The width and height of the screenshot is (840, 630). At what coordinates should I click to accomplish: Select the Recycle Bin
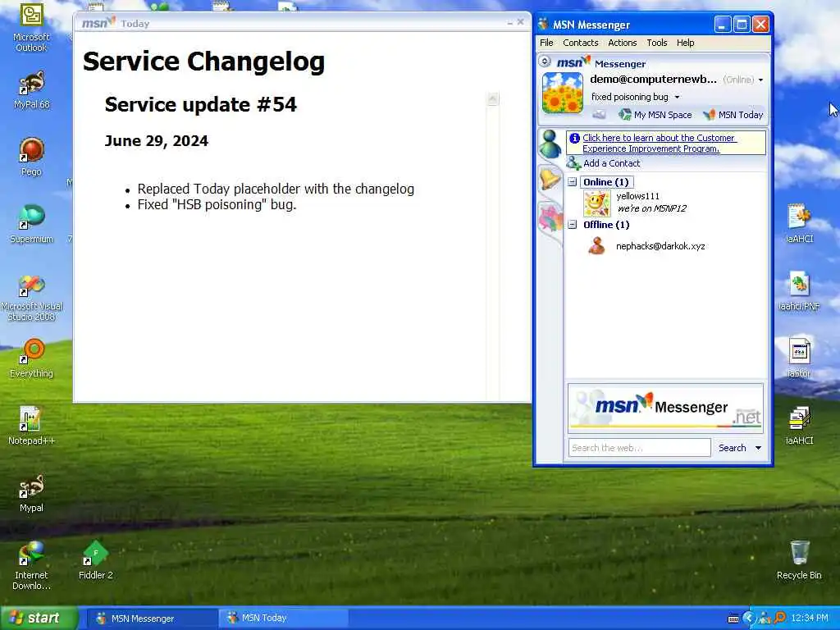[799, 560]
